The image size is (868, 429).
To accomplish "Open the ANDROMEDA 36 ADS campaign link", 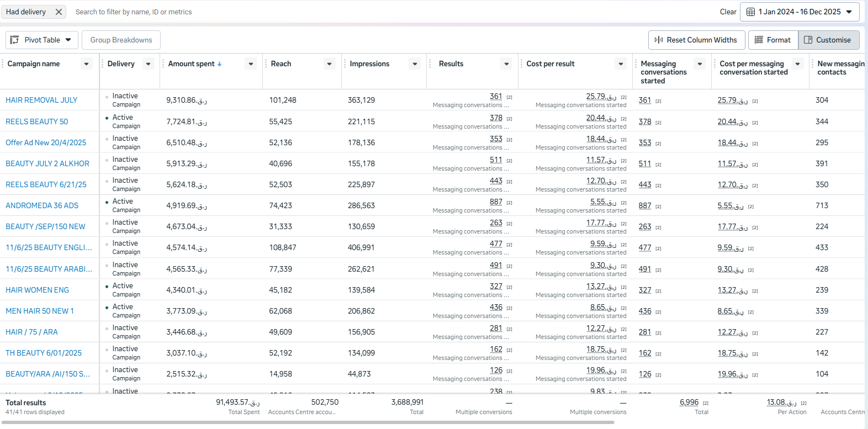I will tap(42, 205).
